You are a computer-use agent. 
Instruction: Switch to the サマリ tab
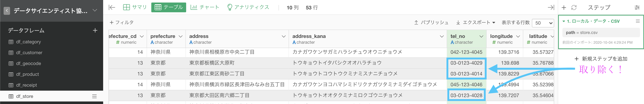point(135,7)
